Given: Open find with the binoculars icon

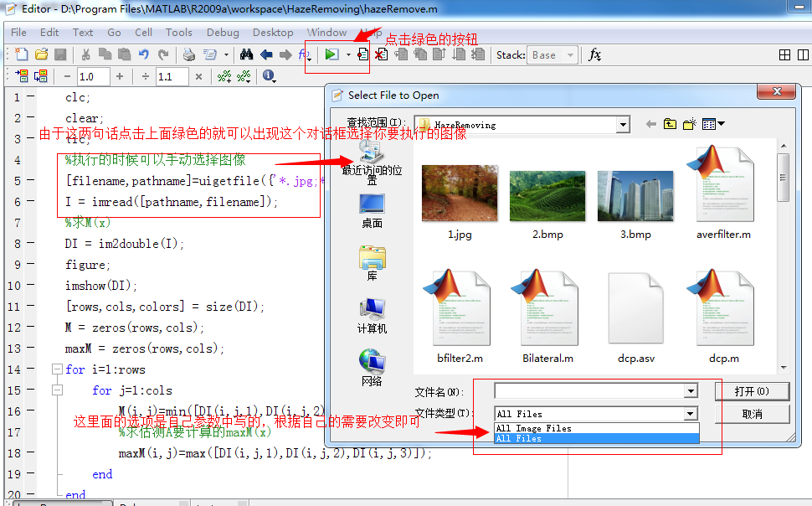Looking at the screenshot, I should (x=246, y=54).
